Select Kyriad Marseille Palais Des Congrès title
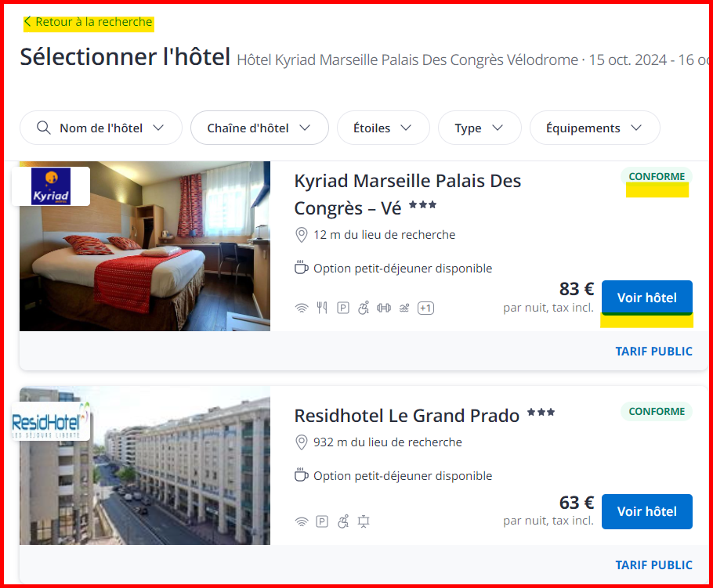This screenshot has height=588, width=713. tap(407, 194)
